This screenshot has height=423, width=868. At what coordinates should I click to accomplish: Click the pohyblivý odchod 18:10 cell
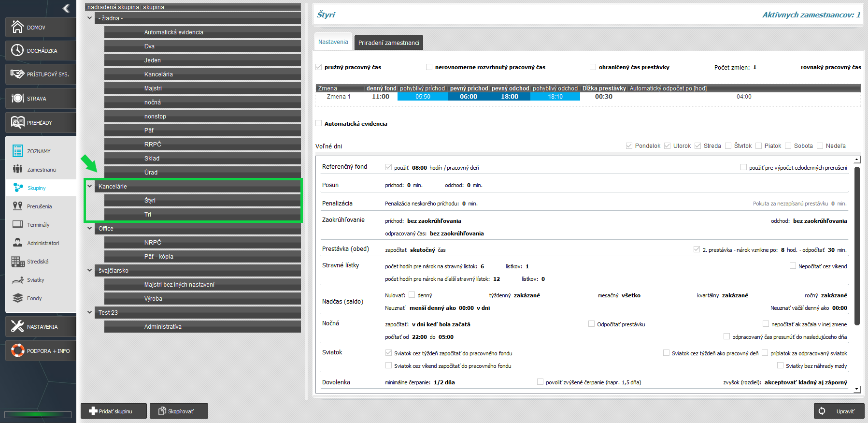[x=555, y=97]
